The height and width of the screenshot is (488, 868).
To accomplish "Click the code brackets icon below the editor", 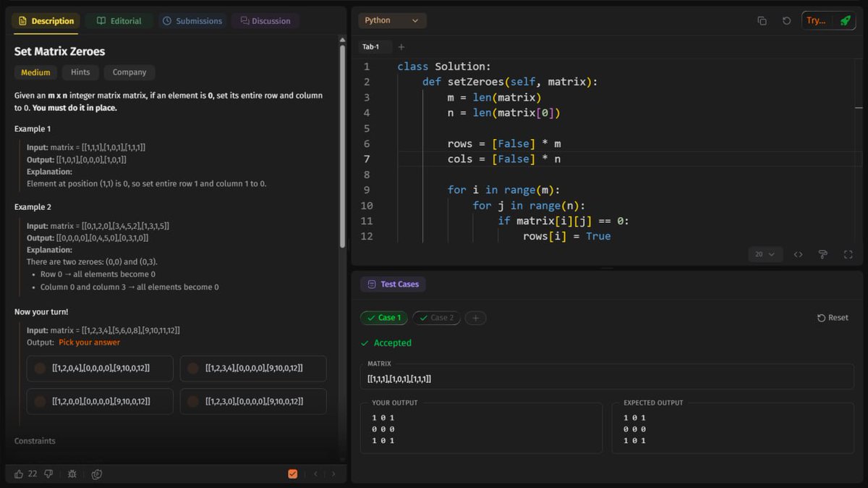I will 798,254.
